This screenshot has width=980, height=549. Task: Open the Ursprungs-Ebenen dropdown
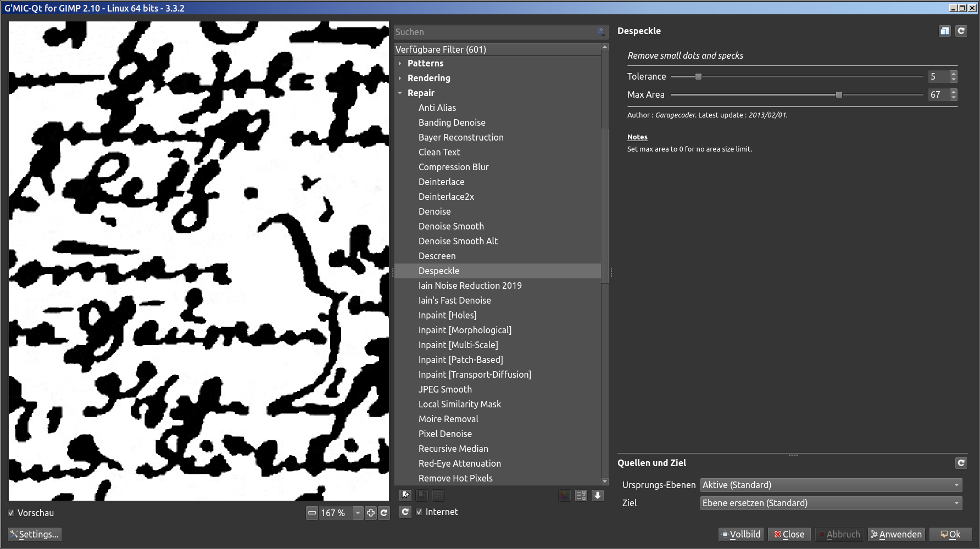831,485
